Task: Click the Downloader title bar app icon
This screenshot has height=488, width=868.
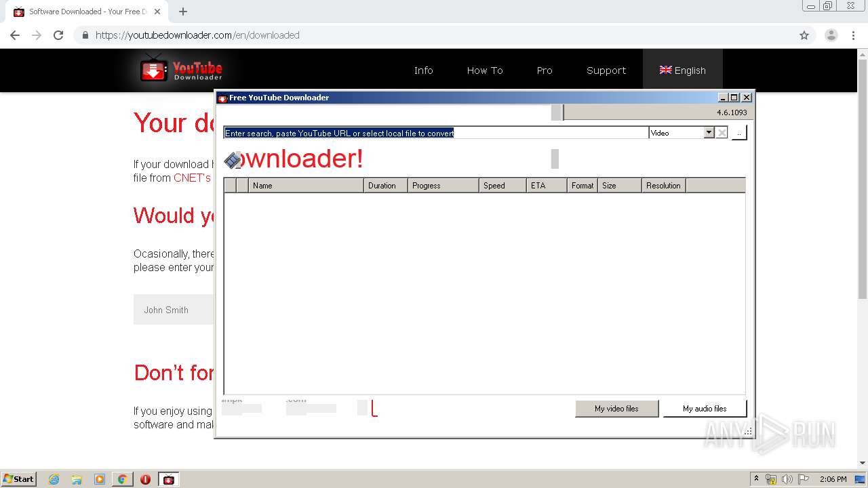Action: coord(222,98)
